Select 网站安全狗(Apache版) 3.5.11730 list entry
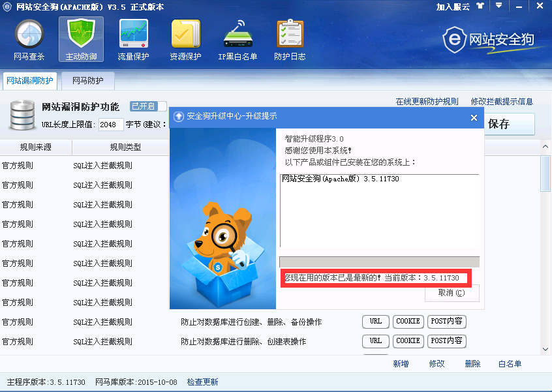The height and width of the screenshot is (392, 552). (x=341, y=179)
